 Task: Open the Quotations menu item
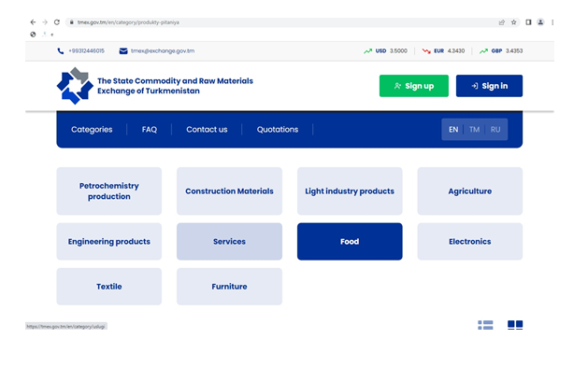coord(278,130)
